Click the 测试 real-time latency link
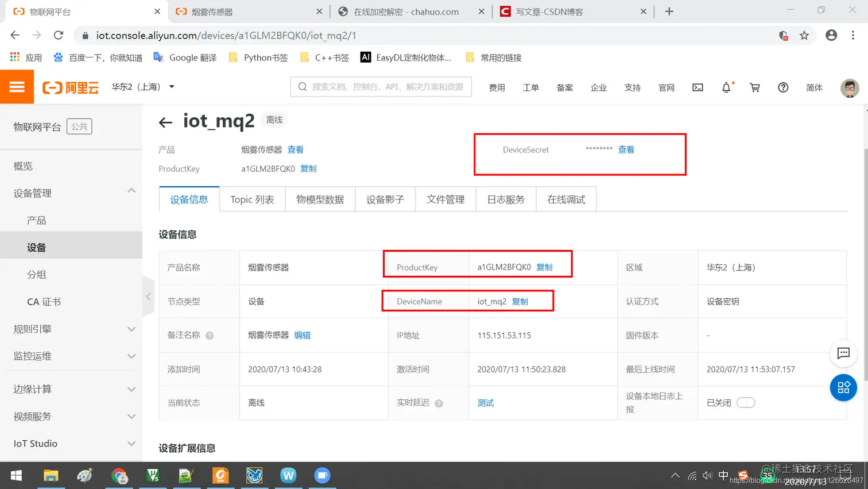868x489 pixels. [x=485, y=403]
